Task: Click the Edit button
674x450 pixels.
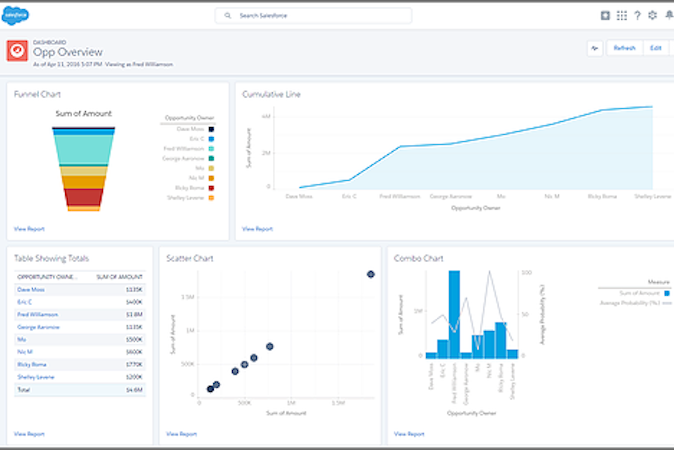Action: pyautogui.click(x=656, y=48)
